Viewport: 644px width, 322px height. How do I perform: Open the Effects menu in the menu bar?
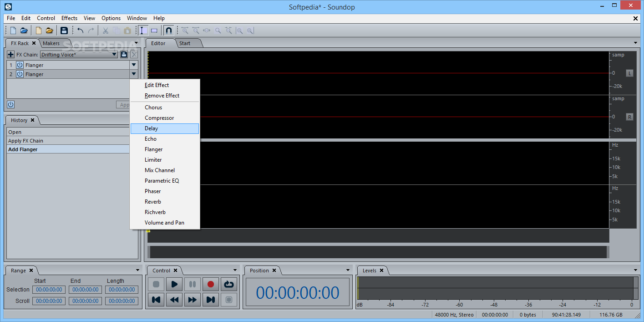click(69, 18)
